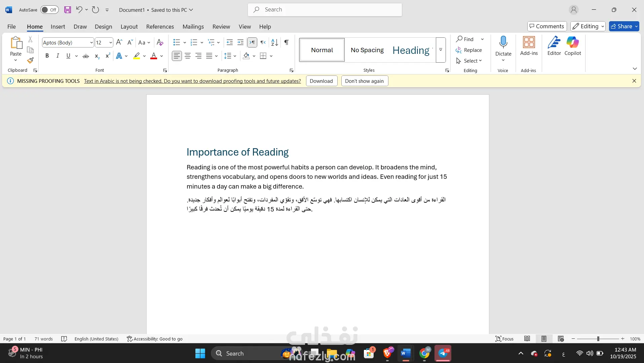Switch to the References tab
The width and height of the screenshot is (644, 363).
pyautogui.click(x=160, y=27)
